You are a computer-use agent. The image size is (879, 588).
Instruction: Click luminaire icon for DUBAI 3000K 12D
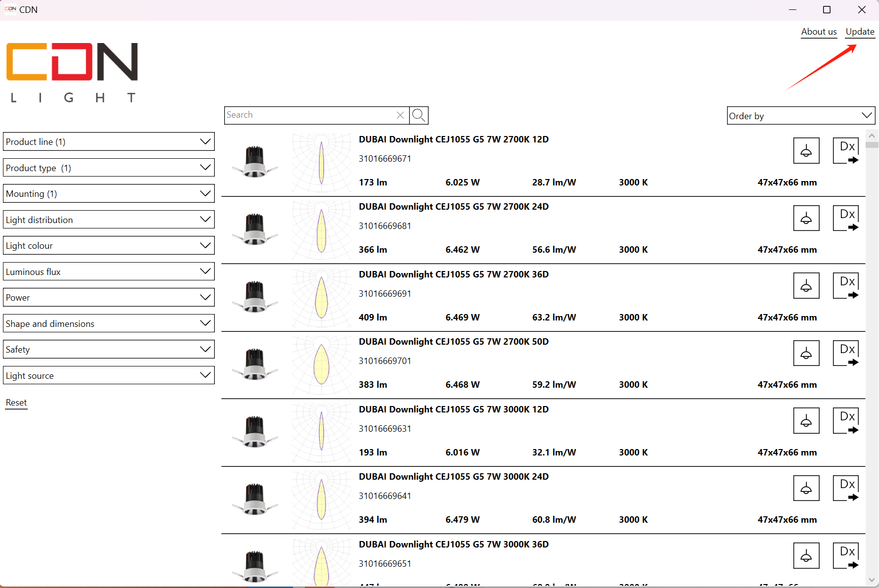806,421
